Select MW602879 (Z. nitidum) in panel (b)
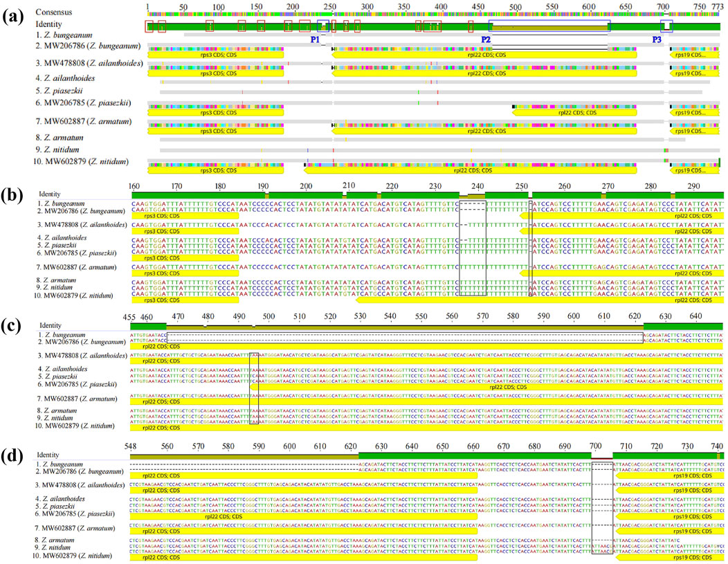The image size is (728, 564). tap(74, 295)
